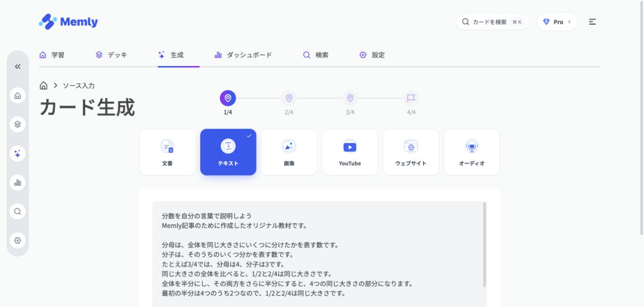Switch to the 学習 tab
The width and height of the screenshot is (644, 307).
pos(52,55)
